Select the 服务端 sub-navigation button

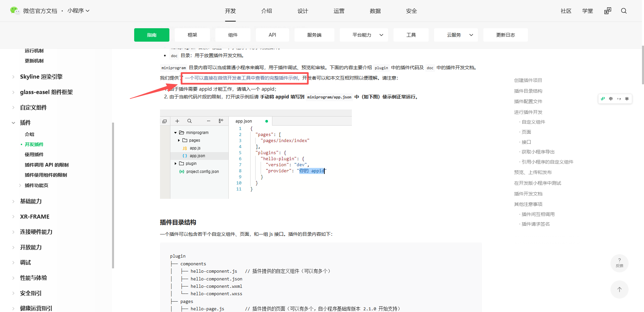point(314,35)
